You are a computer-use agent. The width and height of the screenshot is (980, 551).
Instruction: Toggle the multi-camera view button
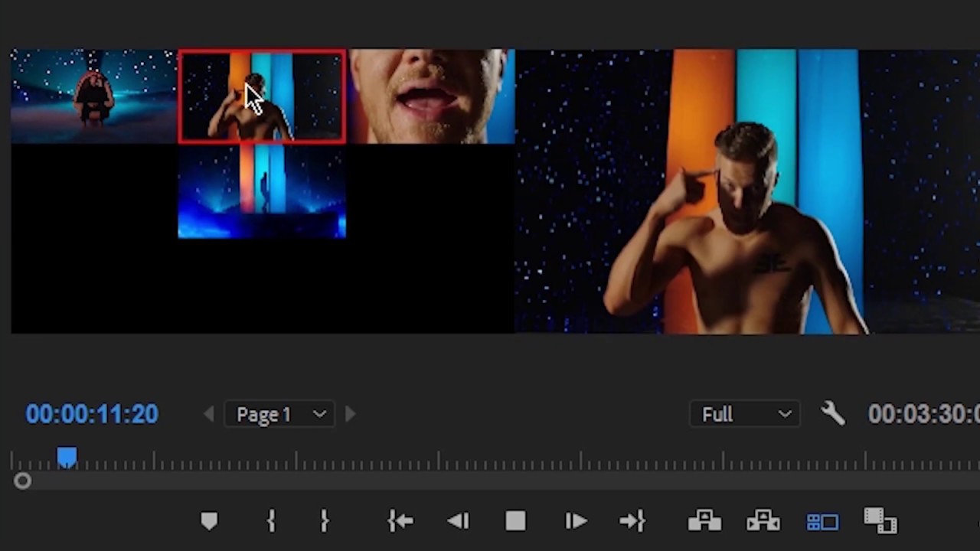[x=822, y=522]
